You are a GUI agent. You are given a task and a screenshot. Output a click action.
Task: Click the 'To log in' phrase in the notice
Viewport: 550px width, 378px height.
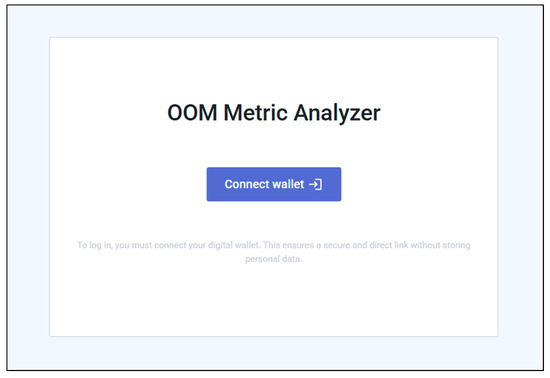94,245
